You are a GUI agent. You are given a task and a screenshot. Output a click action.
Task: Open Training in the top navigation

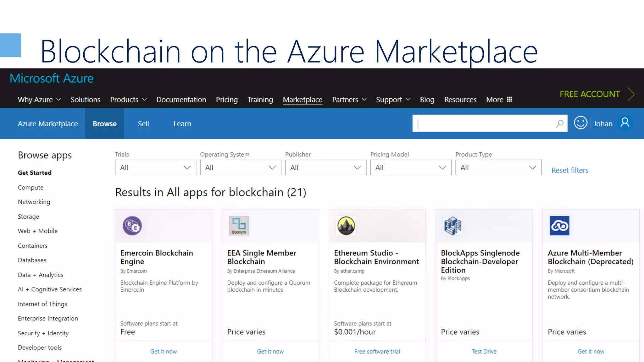pos(260,100)
